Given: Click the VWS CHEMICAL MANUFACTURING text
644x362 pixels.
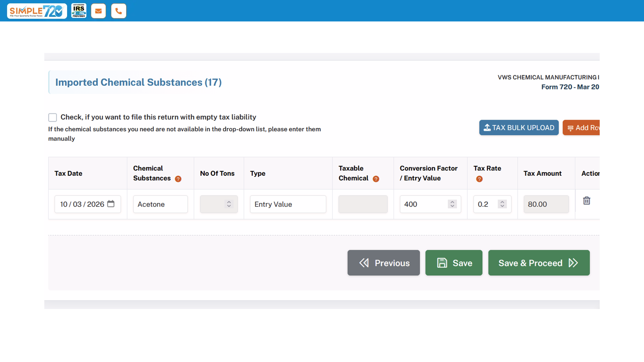Looking at the screenshot, I should pos(548,77).
